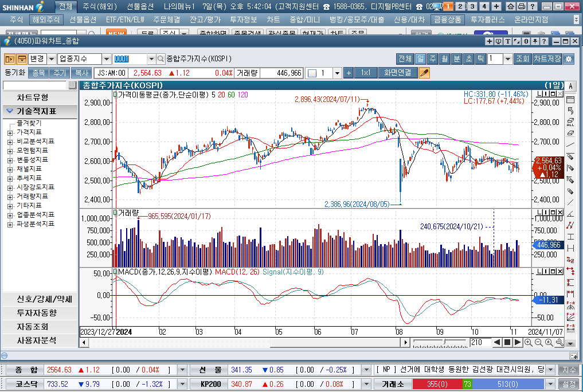
Task: Click the auto-zoom magnifier icon
Action: [x=549, y=342]
